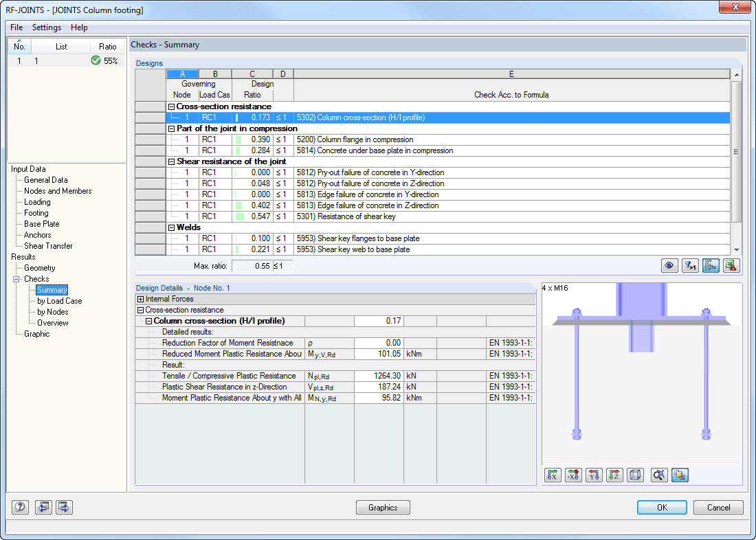
Task: Collapse Shear resistance of the joint group
Action: point(170,161)
